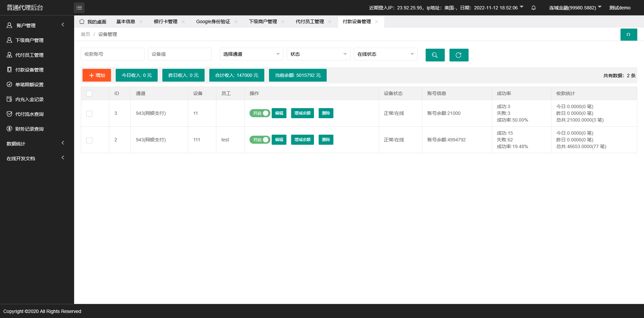Select all rows with header checkbox

[89, 94]
